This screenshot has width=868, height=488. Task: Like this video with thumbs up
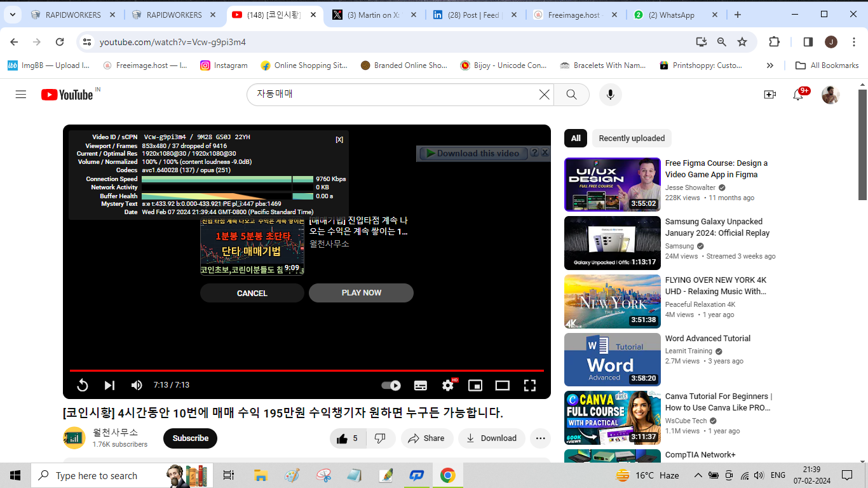point(348,438)
